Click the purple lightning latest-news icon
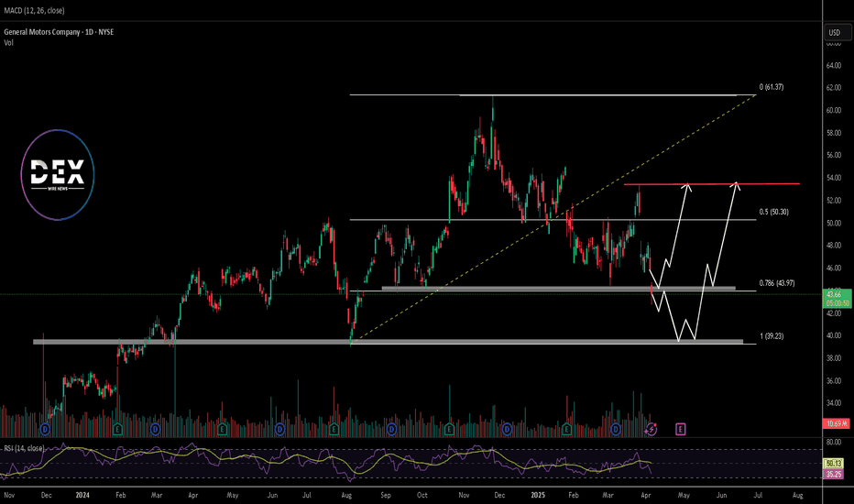Image resolution: width=854 pixels, height=504 pixels. pos(651,430)
